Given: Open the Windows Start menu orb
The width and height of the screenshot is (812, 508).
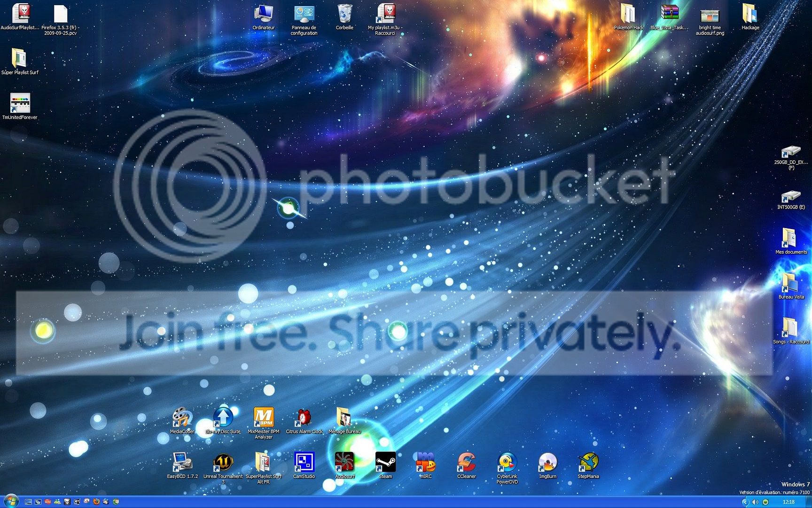Looking at the screenshot, I should [x=11, y=501].
